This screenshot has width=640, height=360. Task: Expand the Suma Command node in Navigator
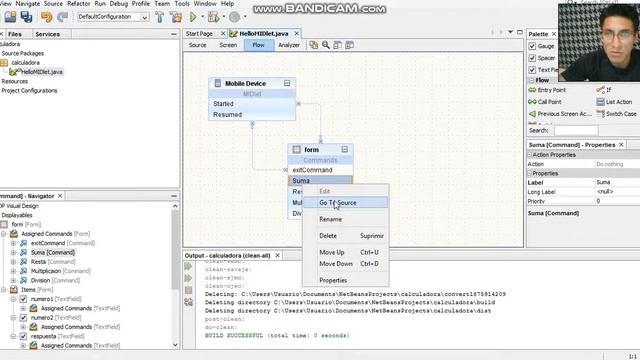(x=13, y=253)
